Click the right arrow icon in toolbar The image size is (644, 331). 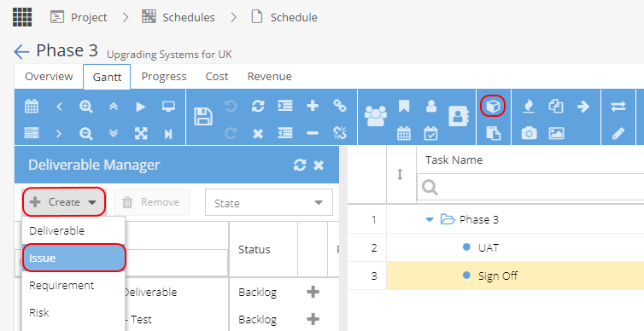coord(583,107)
